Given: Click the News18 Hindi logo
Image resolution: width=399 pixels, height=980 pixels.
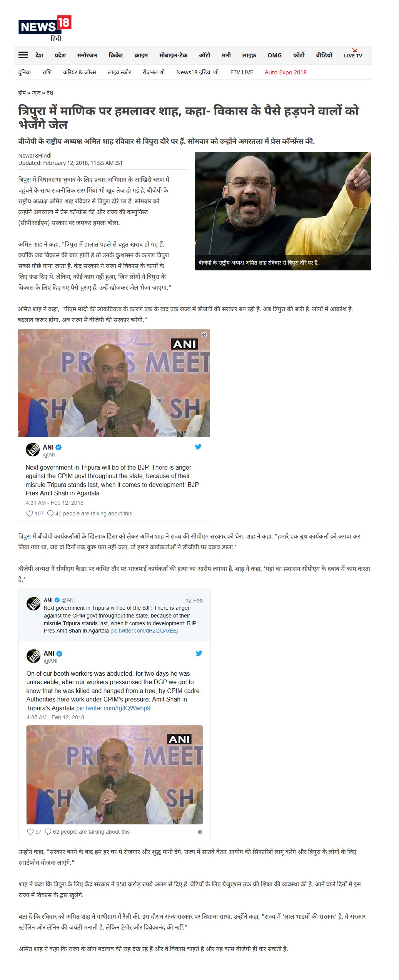Looking at the screenshot, I should coord(45,28).
